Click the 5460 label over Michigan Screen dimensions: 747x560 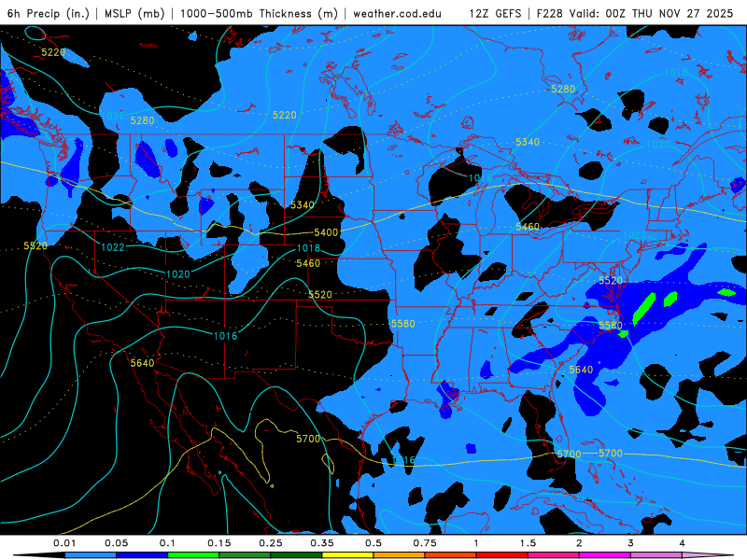click(x=528, y=227)
